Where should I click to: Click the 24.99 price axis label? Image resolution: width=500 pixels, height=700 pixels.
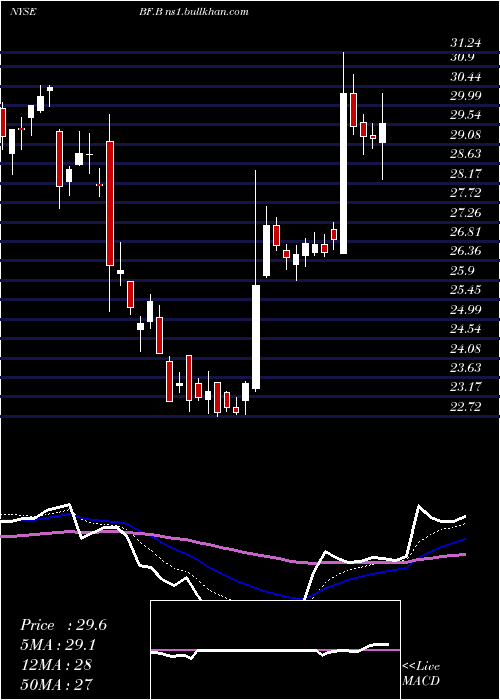pos(465,309)
